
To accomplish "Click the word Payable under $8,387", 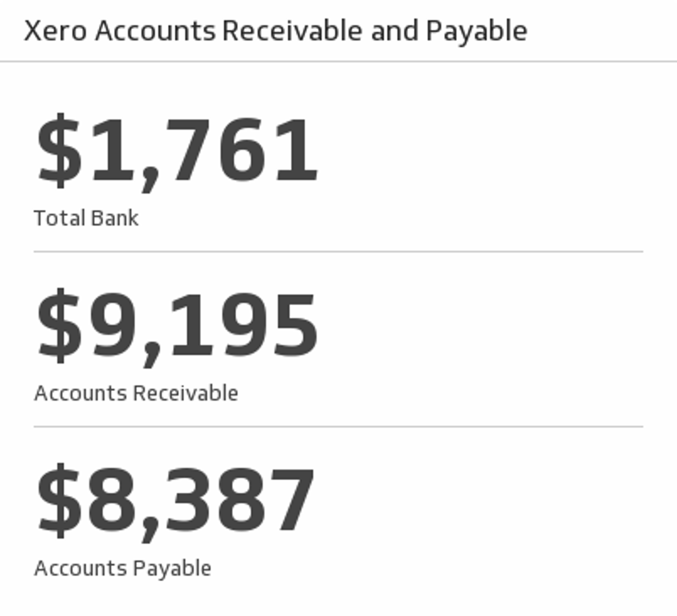I will (x=172, y=569).
